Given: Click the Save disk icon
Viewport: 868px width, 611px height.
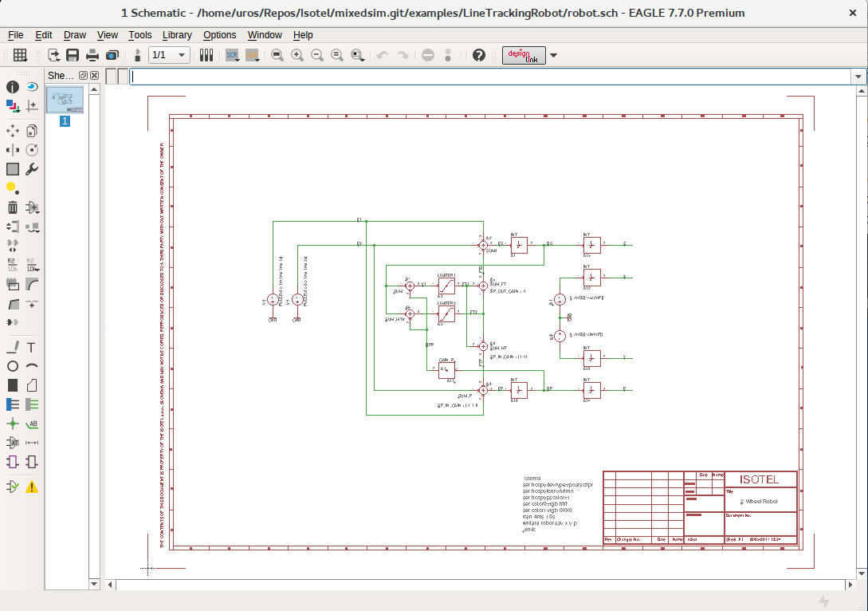Looking at the screenshot, I should coord(73,55).
